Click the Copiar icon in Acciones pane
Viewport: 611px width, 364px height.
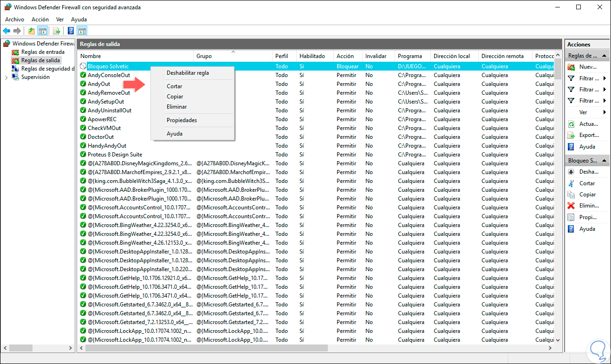[571, 195]
